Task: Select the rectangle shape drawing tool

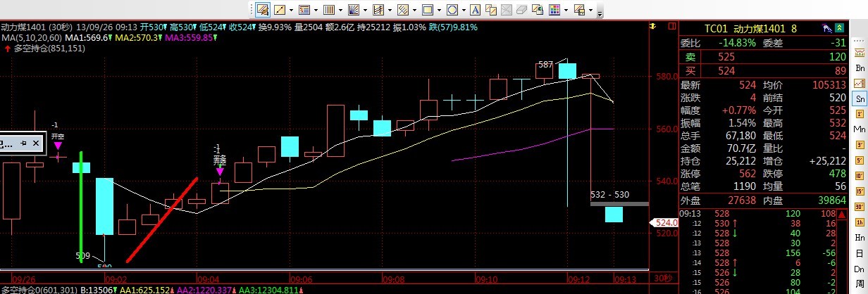Action: 427,10
